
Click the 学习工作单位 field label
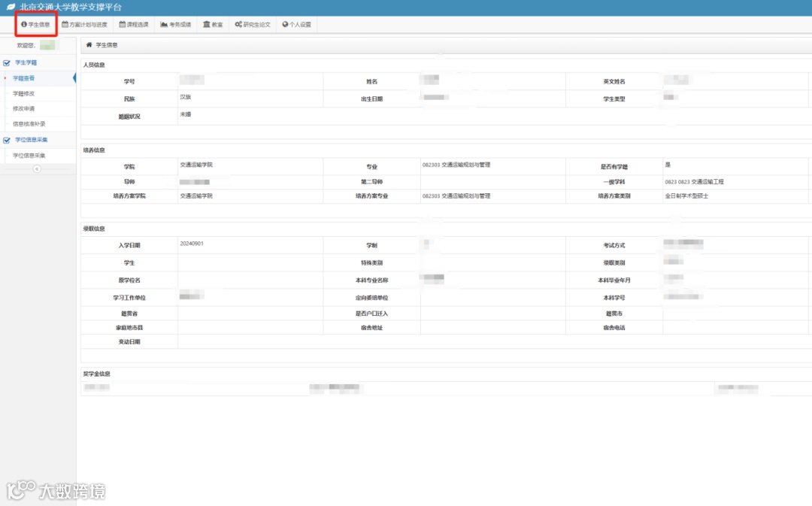(129, 298)
